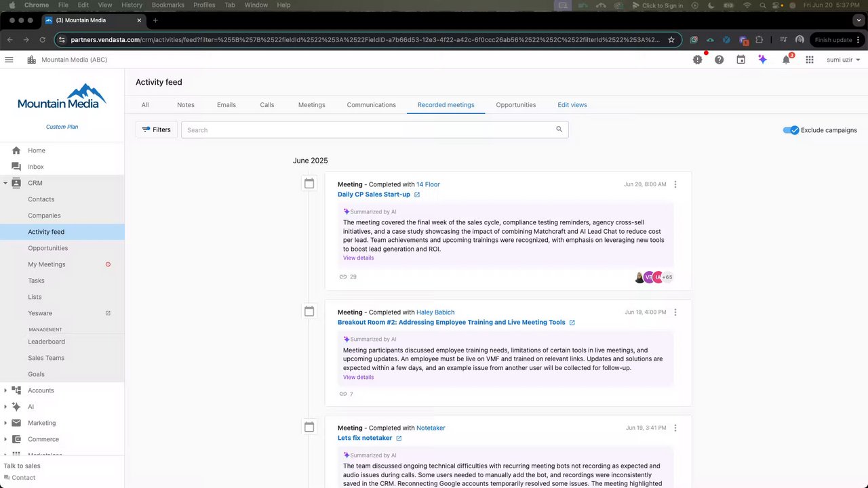This screenshot has width=868, height=488.
Task: Click the Edit views link
Action: 572,105
